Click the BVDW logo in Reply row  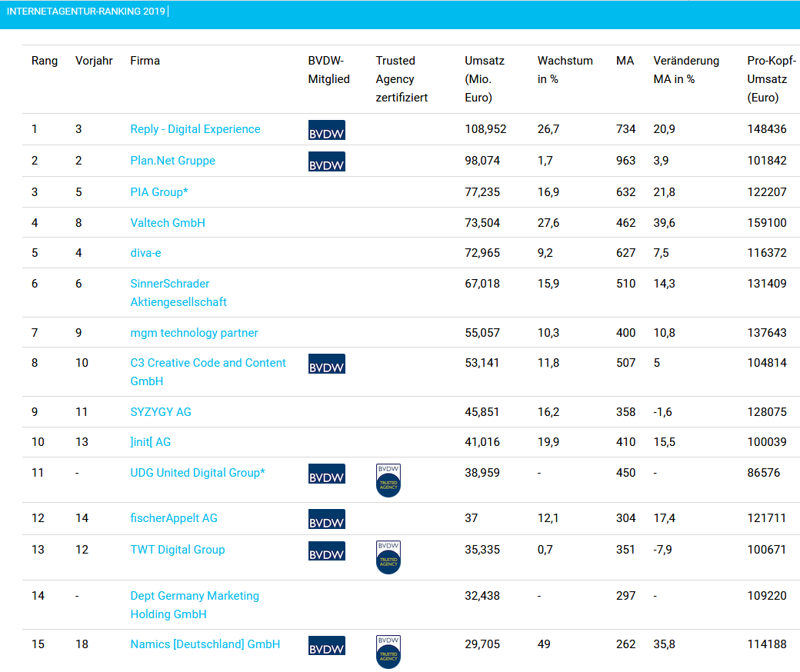(x=326, y=130)
